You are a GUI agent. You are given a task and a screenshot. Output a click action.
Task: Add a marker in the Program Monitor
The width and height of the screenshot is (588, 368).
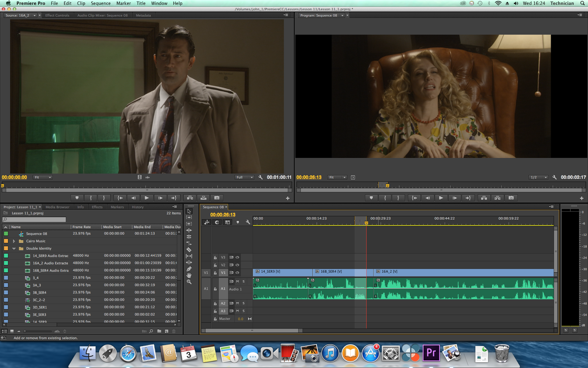[371, 198]
